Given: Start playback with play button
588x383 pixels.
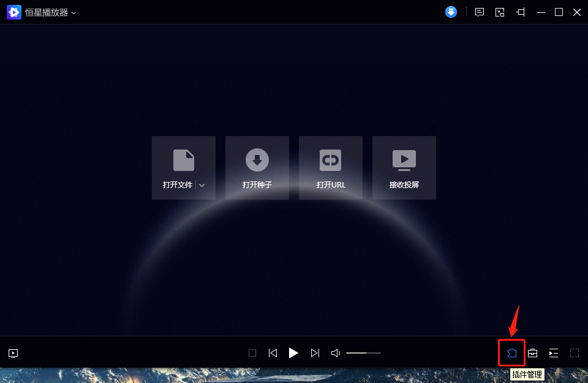Looking at the screenshot, I should (293, 353).
